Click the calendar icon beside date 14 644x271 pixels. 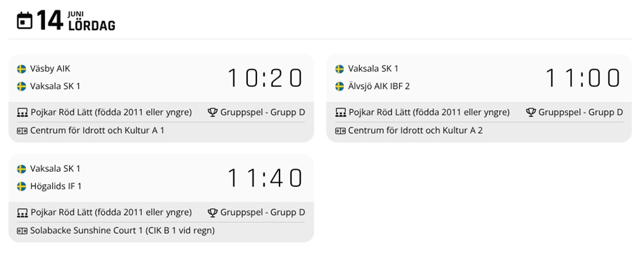(x=24, y=21)
